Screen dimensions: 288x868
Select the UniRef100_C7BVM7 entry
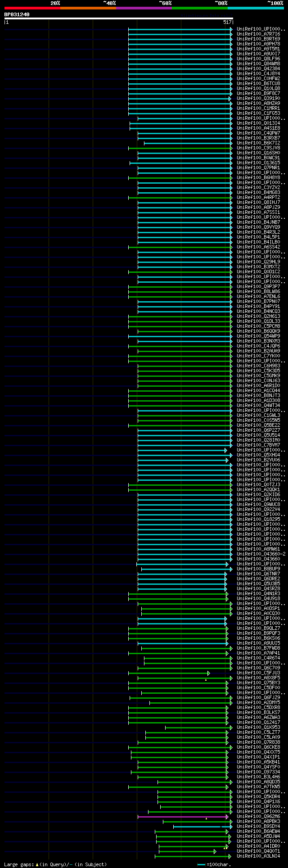[x=258, y=445]
